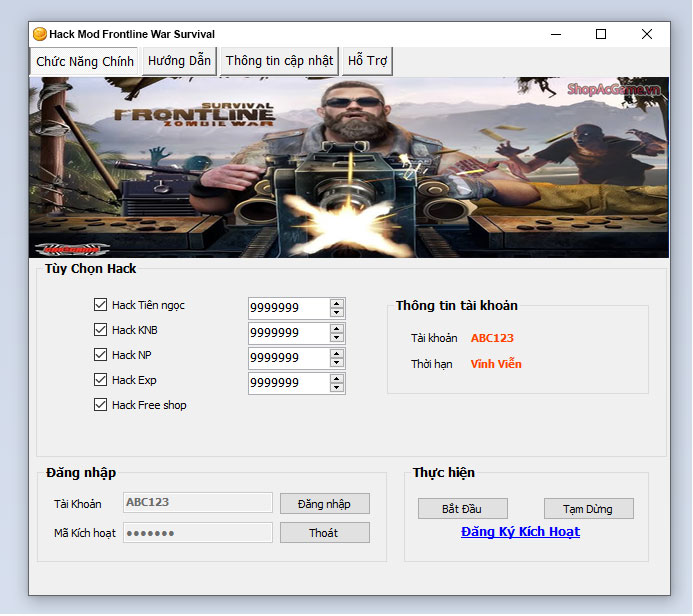Click the Thoát button
Viewport: 693px width, 616px height.
(325, 533)
